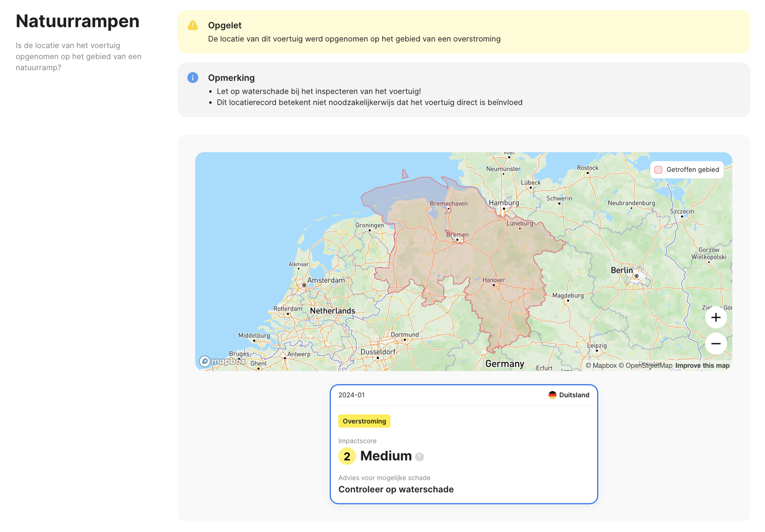Screen dimensions: 765x532
Task: Click Szczecin on the map
Action: (682, 211)
